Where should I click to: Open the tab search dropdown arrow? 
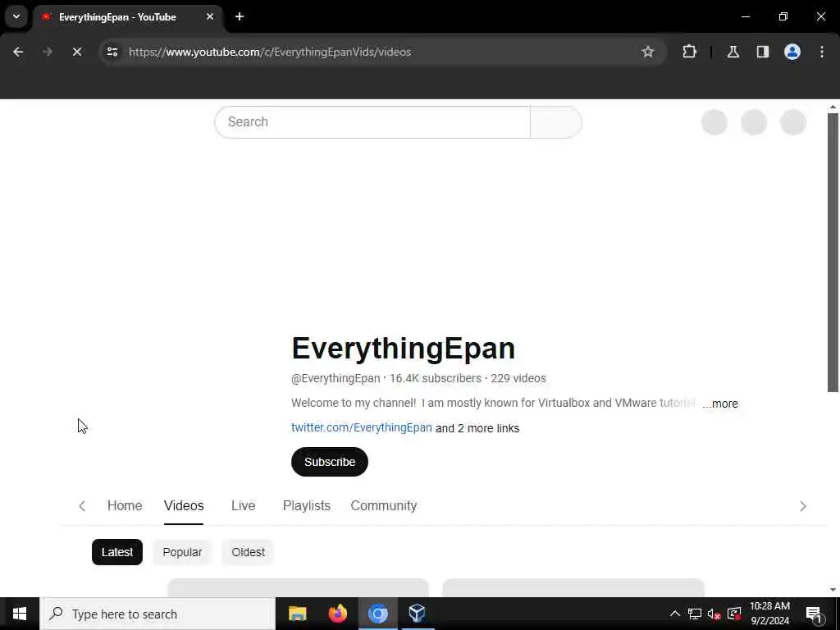pos(16,16)
